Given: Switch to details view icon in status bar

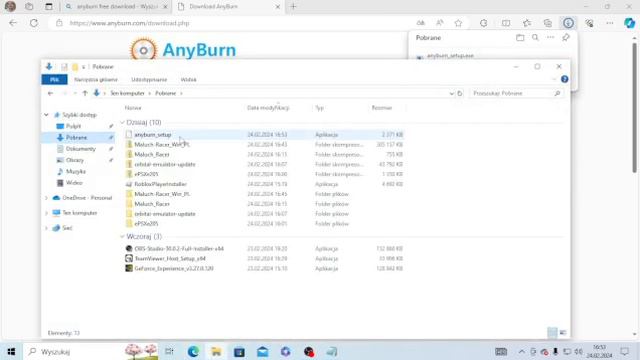Looking at the screenshot, I should coord(552,333).
